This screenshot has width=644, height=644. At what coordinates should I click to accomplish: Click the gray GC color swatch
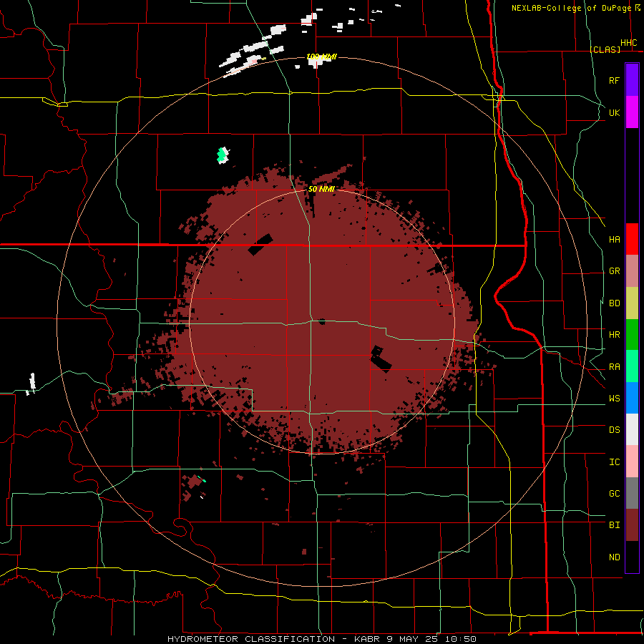[632, 493]
